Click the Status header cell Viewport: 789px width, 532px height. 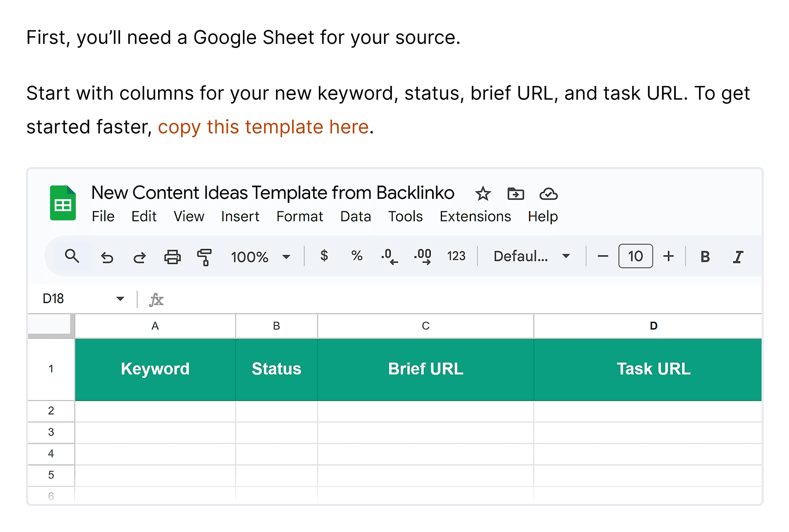[276, 370]
